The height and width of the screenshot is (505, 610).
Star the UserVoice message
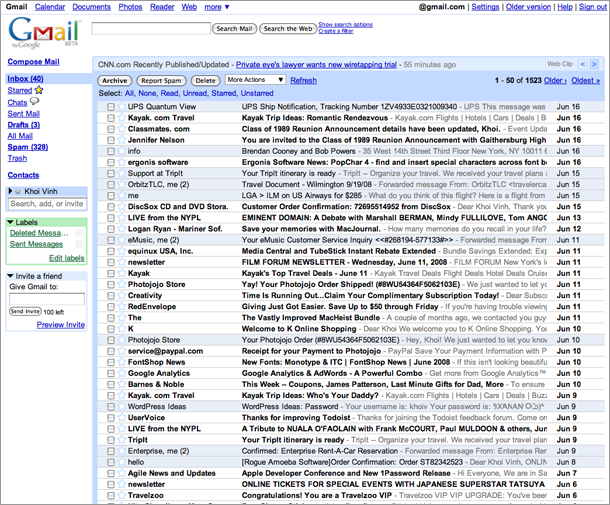(x=122, y=417)
